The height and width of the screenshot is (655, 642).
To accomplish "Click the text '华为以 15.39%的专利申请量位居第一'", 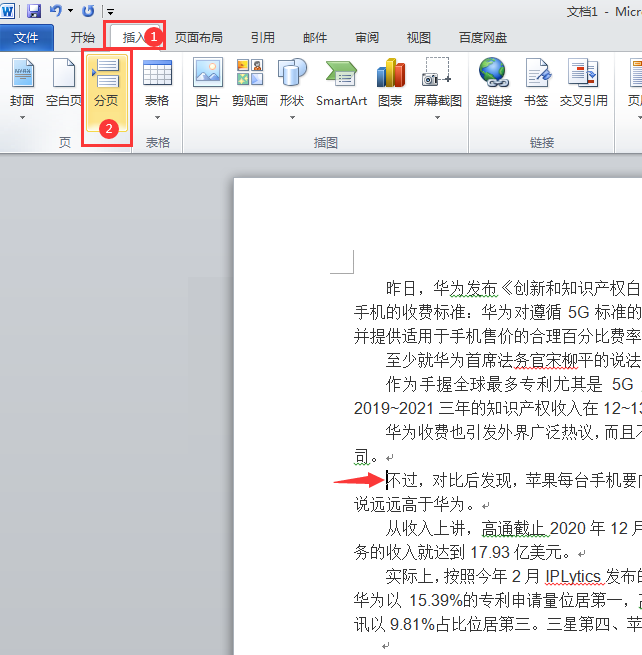I will (488, 600).
